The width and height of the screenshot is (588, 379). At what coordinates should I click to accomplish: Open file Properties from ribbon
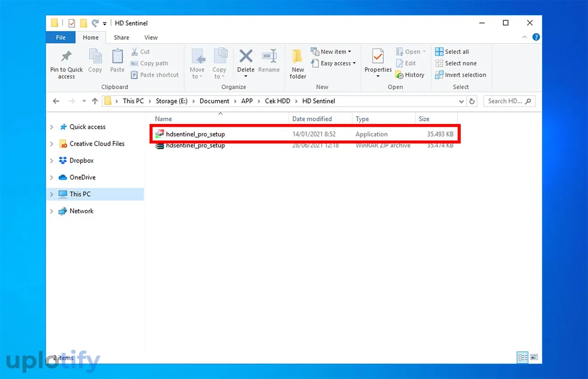point(378,63)
